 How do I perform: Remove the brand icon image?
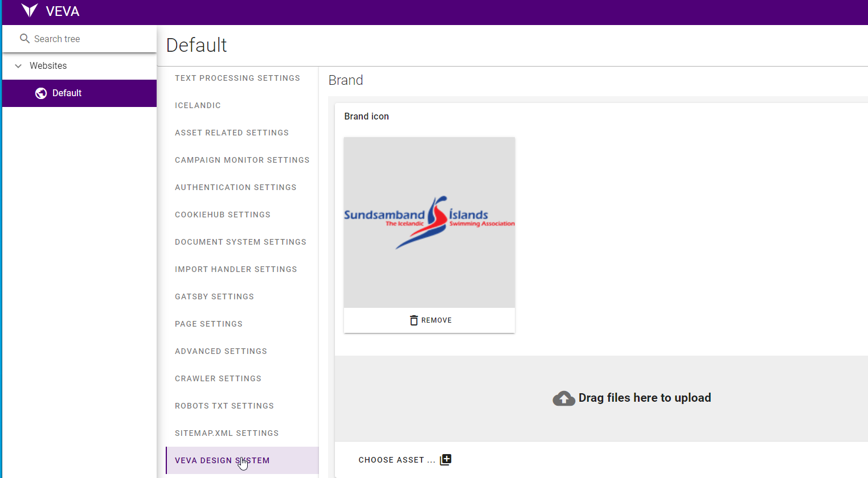(x=429, y=320)
